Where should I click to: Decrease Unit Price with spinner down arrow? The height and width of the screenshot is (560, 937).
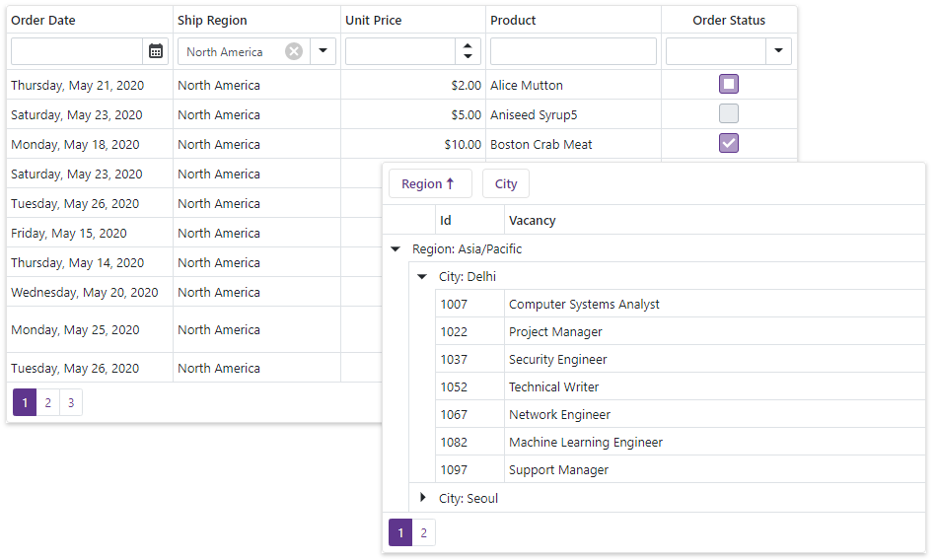[468, 57]
